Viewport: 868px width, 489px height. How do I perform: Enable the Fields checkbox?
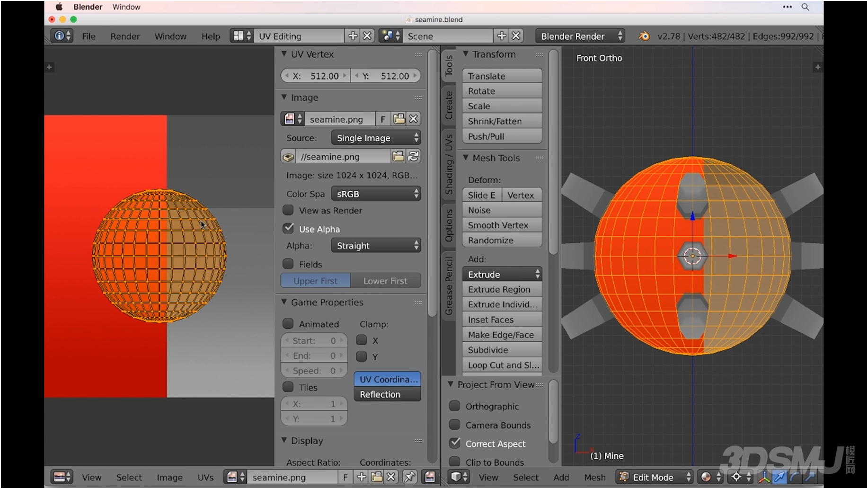pyautogui.click(x=288, y=264)
